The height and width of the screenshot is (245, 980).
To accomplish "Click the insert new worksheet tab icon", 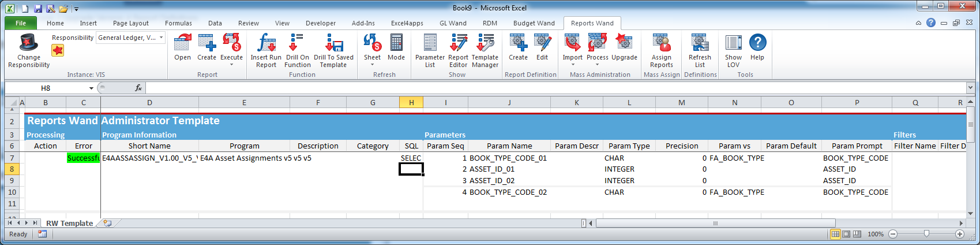I will click(x=107, y=223).
